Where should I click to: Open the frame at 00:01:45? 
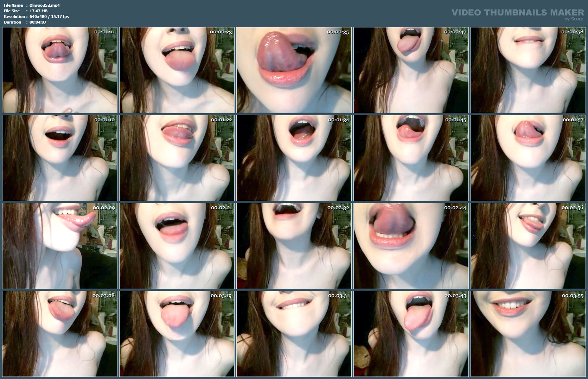411,158
